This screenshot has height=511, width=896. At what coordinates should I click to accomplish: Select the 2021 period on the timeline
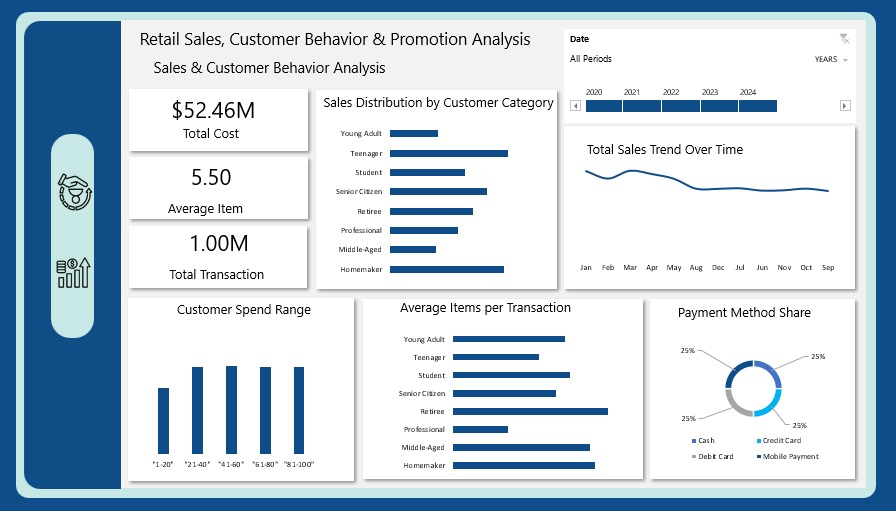point(642,106)
